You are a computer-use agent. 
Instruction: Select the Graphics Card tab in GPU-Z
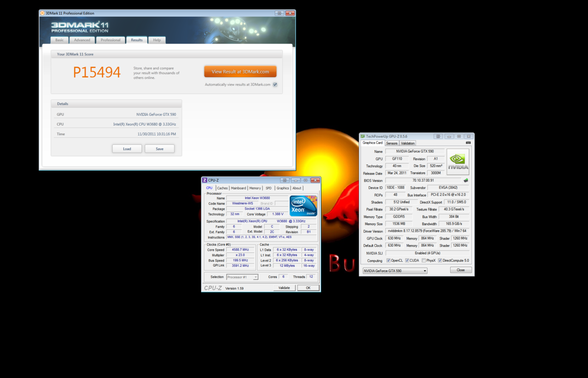pos(373,143)
